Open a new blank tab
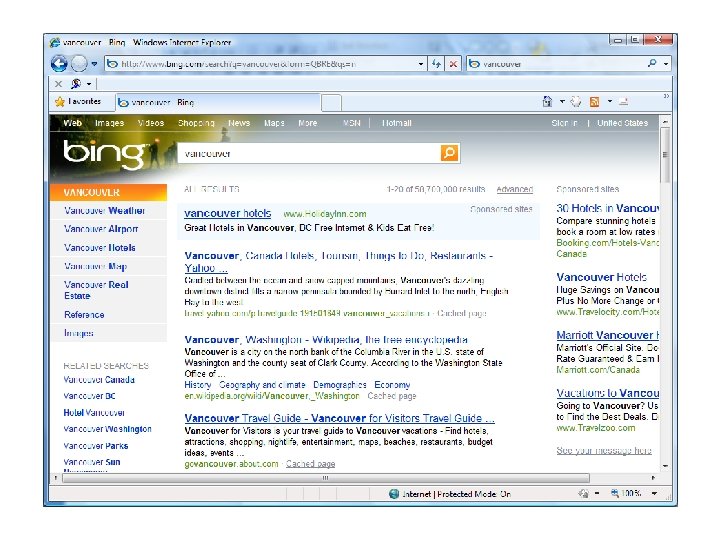The image size is (720, 540). point(331,102)
